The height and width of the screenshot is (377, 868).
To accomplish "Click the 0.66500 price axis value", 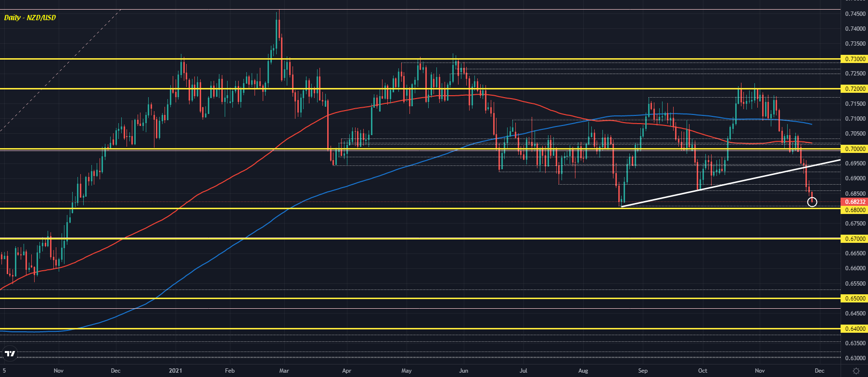I will pyautogui.click(x=855, y=253).
